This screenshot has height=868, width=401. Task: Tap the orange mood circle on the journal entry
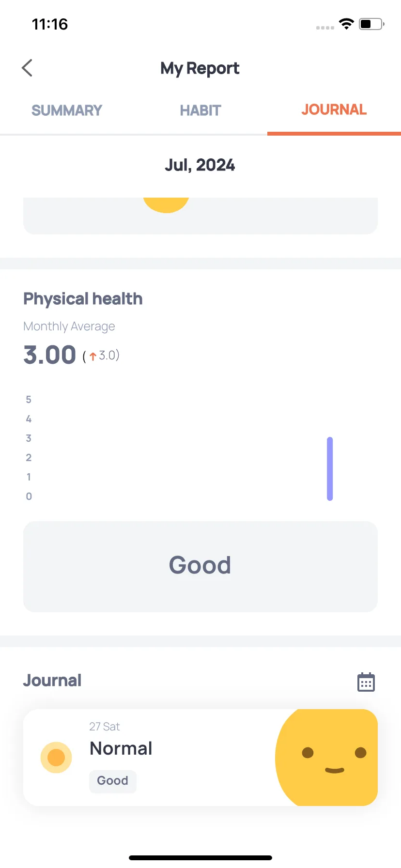(56, 757)
